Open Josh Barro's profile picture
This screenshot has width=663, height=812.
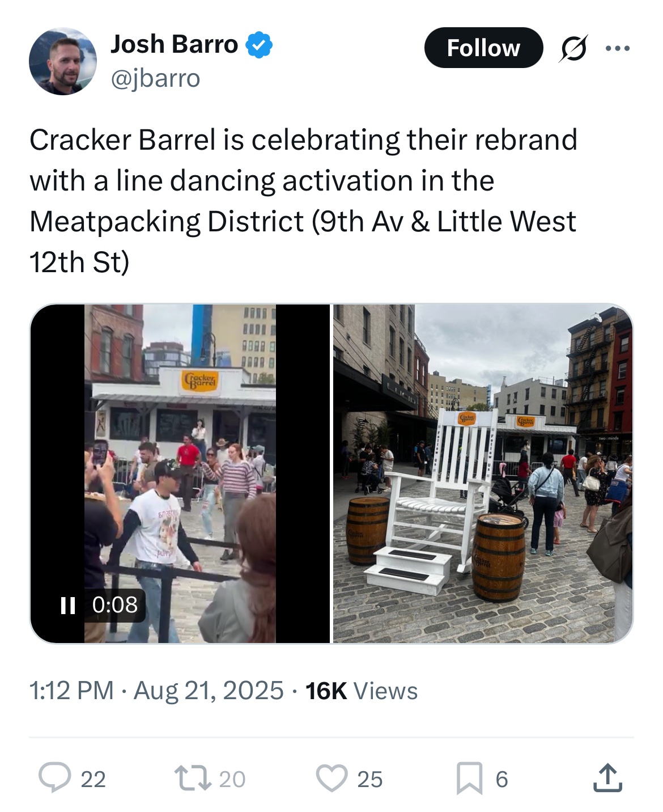tap(63, 62)
